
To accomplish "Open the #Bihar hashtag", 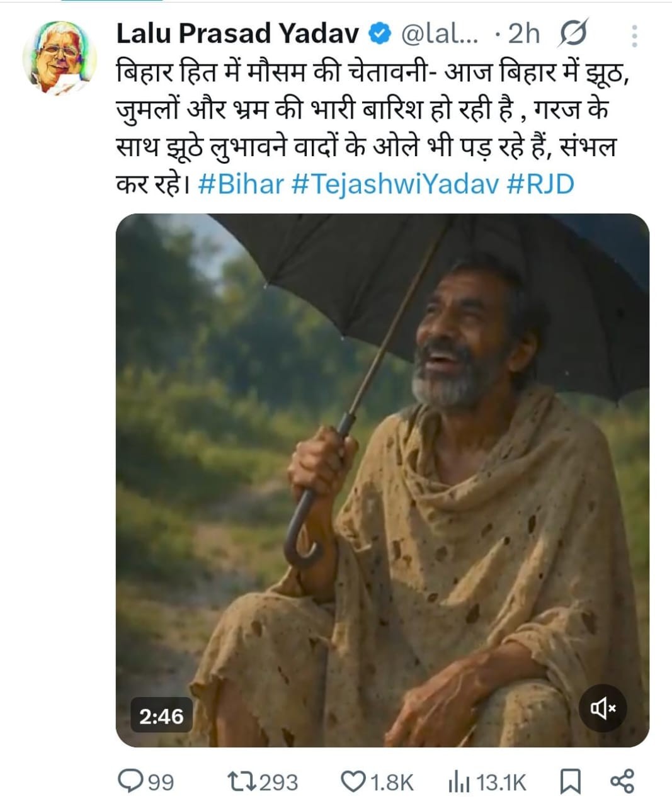I will (x=241, y=184).
